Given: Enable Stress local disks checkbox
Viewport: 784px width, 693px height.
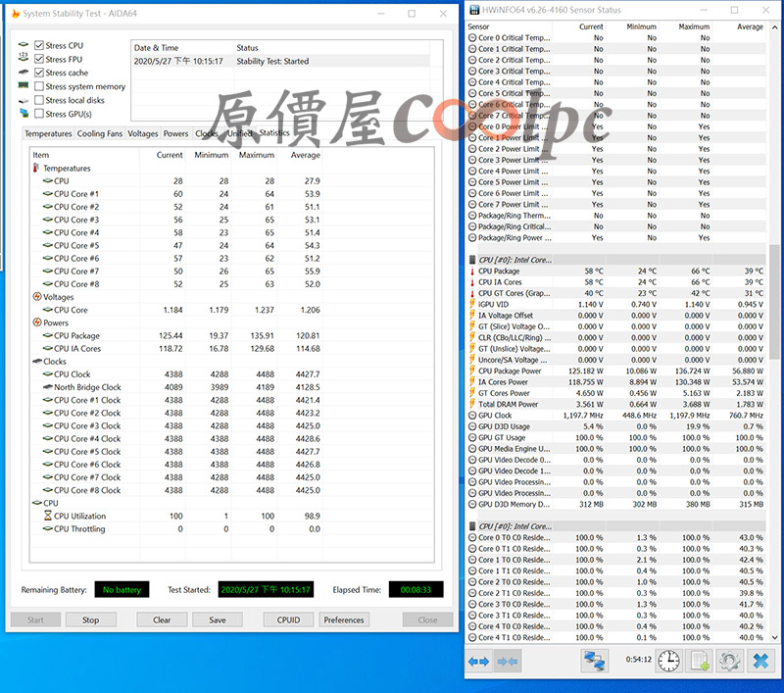Looking at the screenshot, I should coord(39,100).
